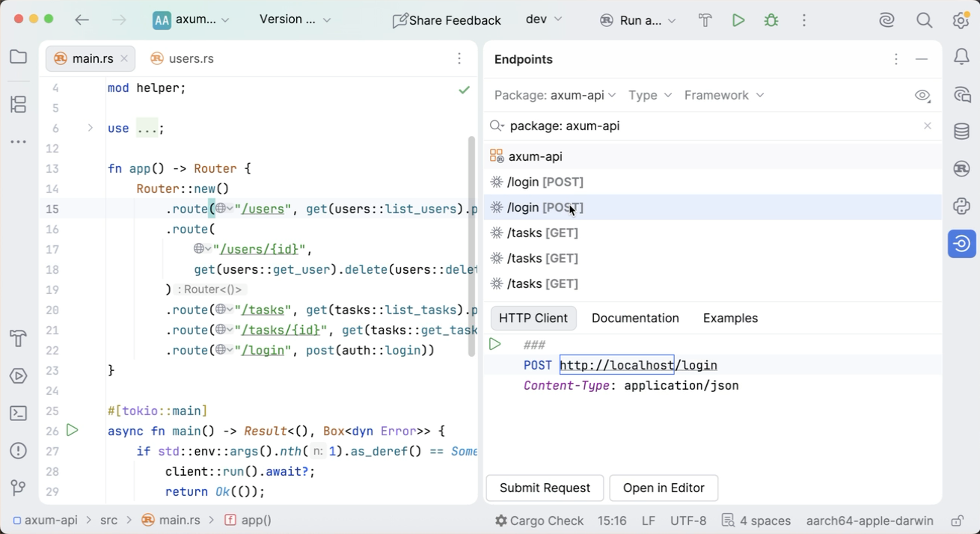The height and width of the screenshot is (534, 980).
Task: Open IDE settings gear
Action: [x=961, y=20]
